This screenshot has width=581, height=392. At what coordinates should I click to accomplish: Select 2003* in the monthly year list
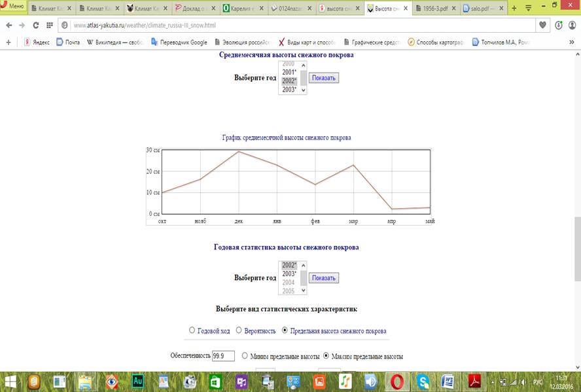pos(289,89)
